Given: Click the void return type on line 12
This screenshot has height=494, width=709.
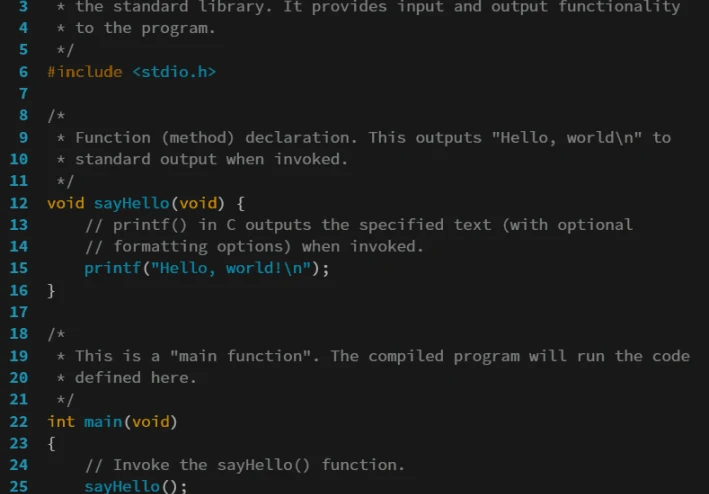Looking at the screenshot, I should (66, 203).
